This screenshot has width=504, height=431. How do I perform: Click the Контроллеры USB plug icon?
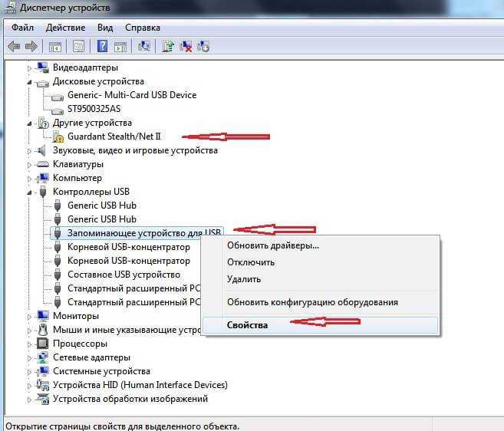point(43,192)
